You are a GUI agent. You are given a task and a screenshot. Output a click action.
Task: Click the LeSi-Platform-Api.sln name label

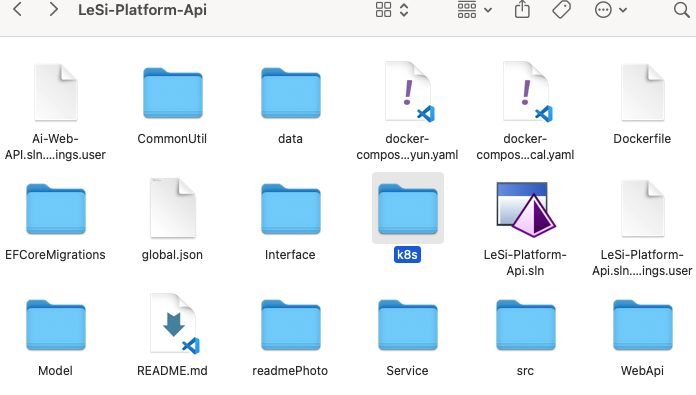point(525,263)
